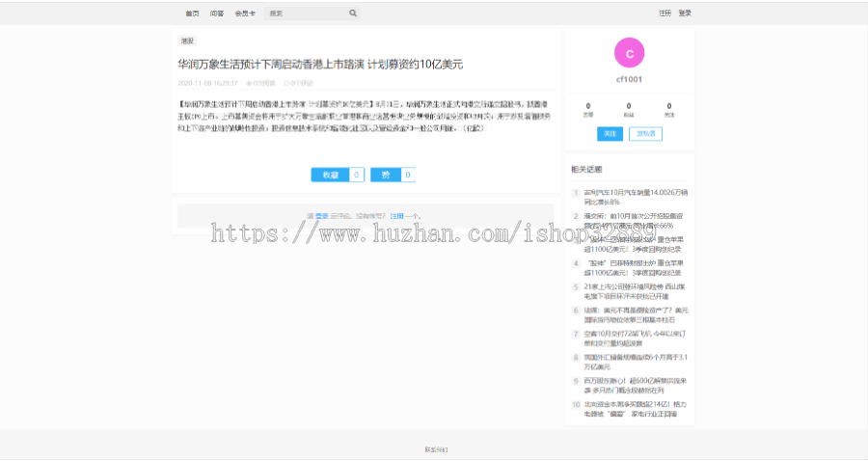Click the pink 'C' user avatar
Screen dimensions: 868x461
(630, 53)
